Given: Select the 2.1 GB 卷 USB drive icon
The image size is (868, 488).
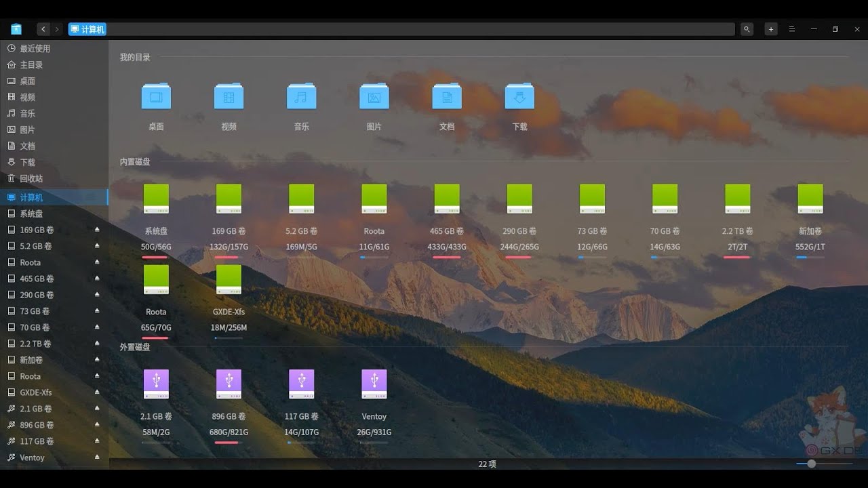Looking at the screenshot, I should pos(156,384).
